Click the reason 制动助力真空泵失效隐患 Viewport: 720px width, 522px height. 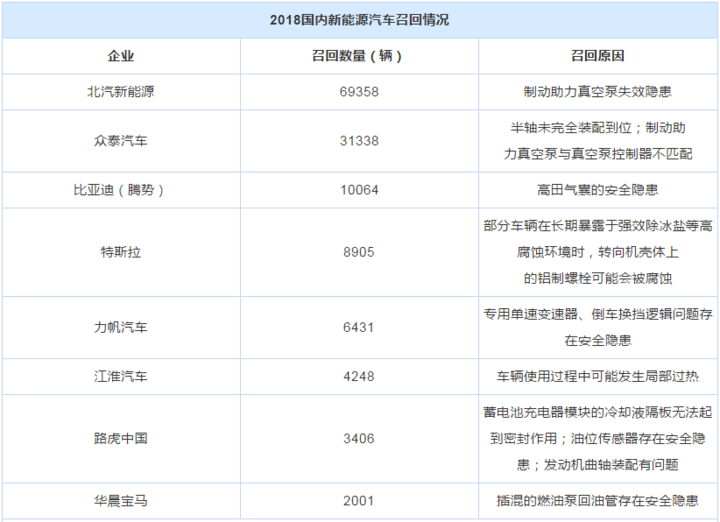598,92
